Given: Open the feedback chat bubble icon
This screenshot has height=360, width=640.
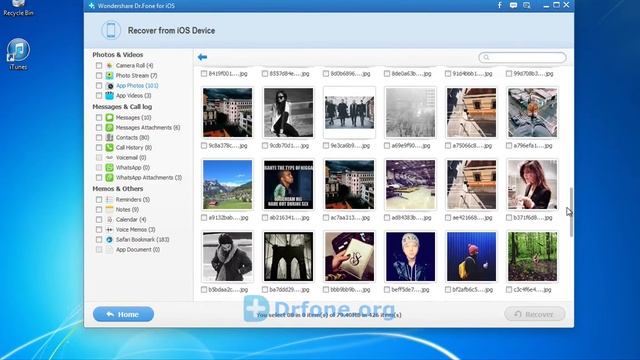Looking at the screenshot, I should pyautogui.click(x=513, y=5).
